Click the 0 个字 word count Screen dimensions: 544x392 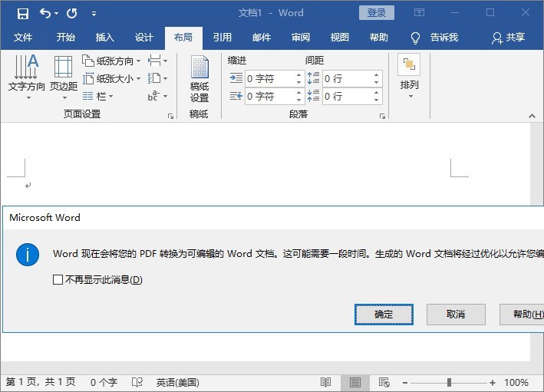point(104,382)
